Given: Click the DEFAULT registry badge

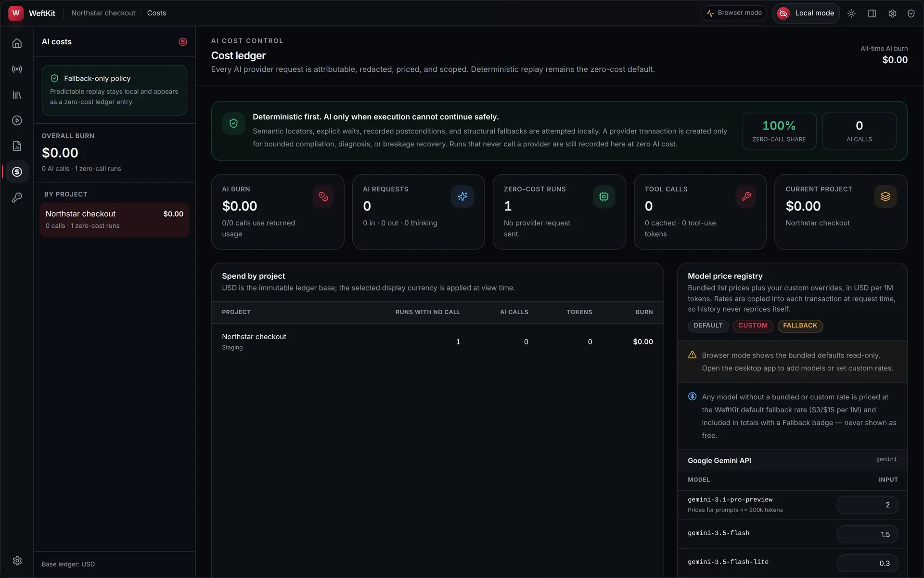Looking at the screenshot, I should pos(708,326).
